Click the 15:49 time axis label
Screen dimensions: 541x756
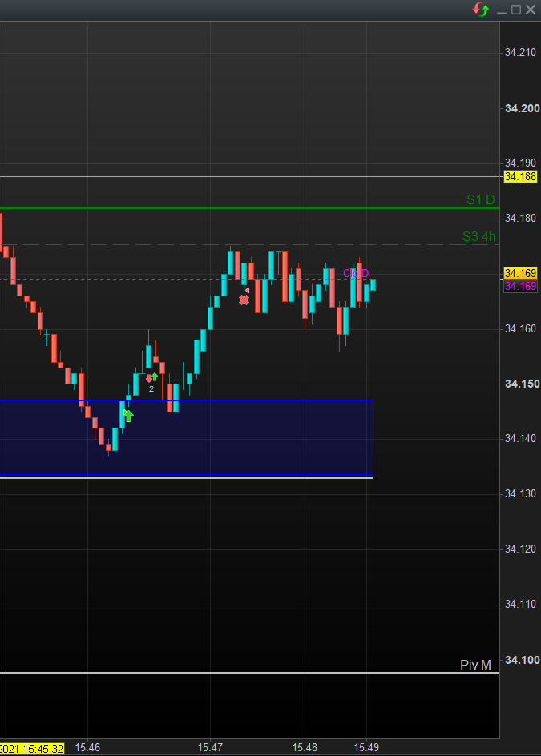(x=366, y=747)
